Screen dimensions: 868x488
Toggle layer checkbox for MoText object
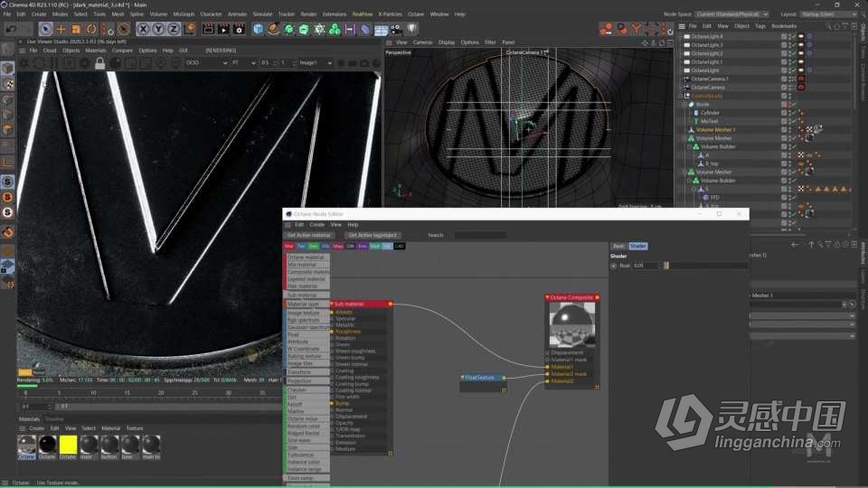pyautogui.click(x=784, y=120)
